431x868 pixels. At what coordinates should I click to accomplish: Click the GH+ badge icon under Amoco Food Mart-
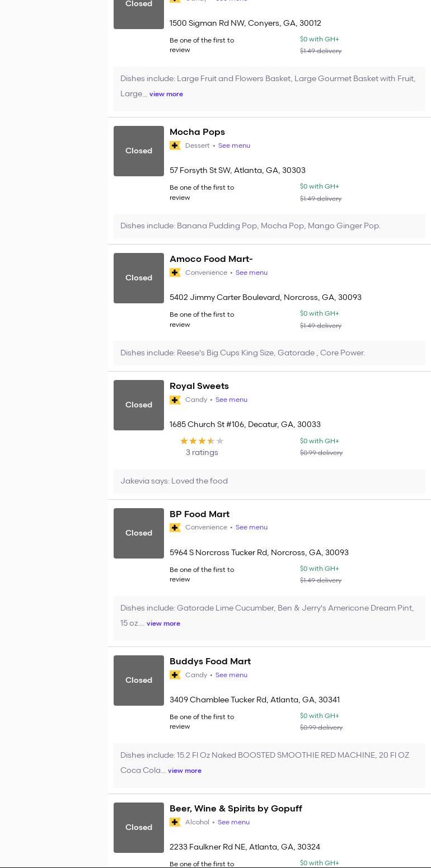175,273
